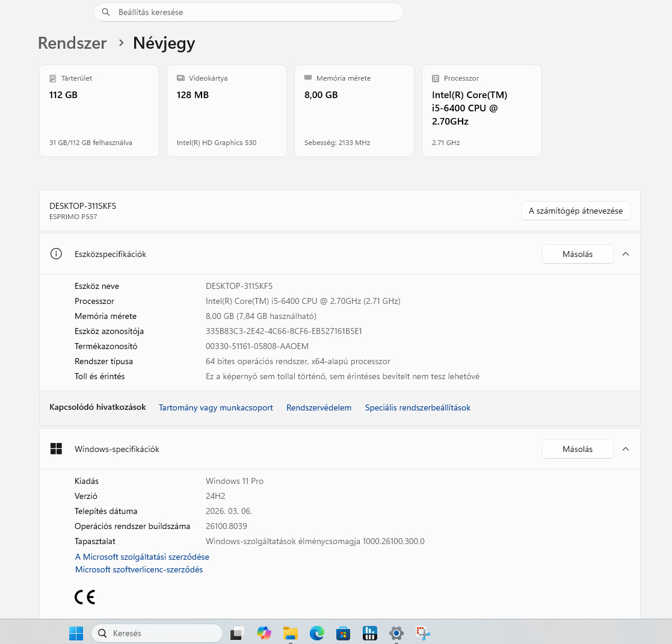Open File Explorer folder icon in taskbar
Image resolution: width=672 pixels, height=644 pixels.
pyautogui.click(x=291, y=633)
